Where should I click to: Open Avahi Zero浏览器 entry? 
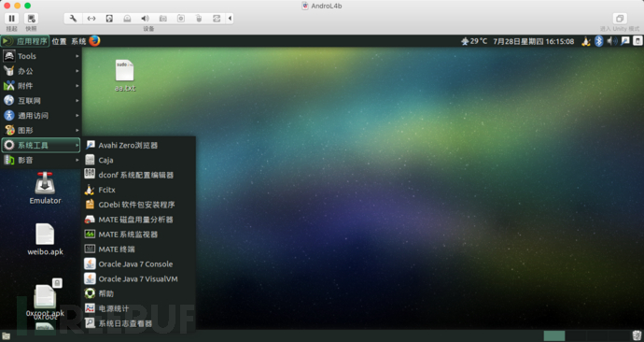point(139,145)
